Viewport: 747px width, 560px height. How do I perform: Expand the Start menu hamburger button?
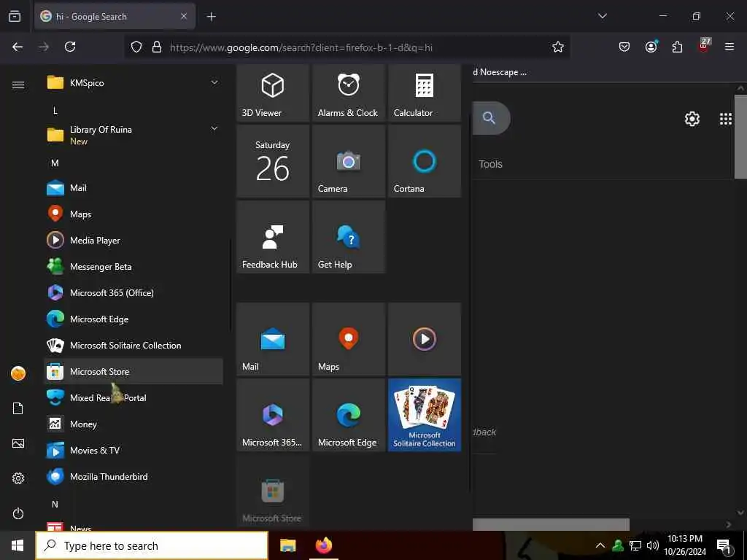[18, 85]
